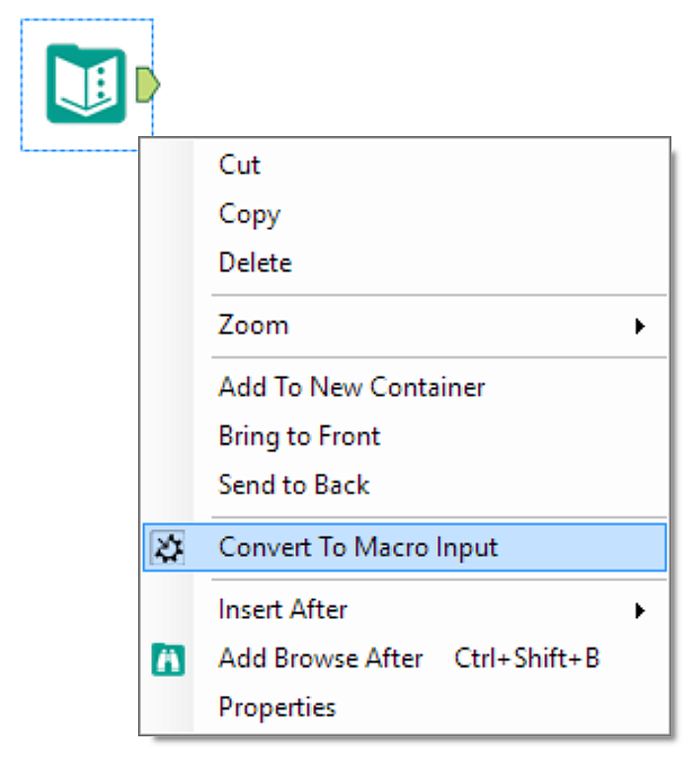This screenshot has width=700, height=759.
Task: Delete the selected tool via menu
Action: [256, 264]
